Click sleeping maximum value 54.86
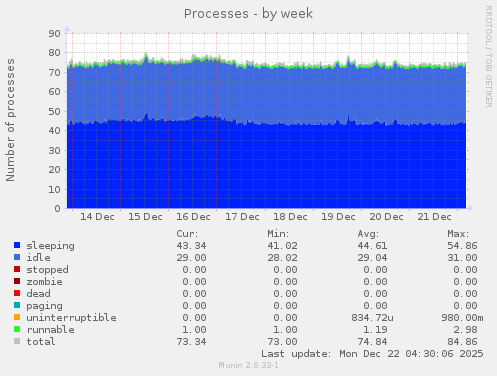 tap(462, 246)
